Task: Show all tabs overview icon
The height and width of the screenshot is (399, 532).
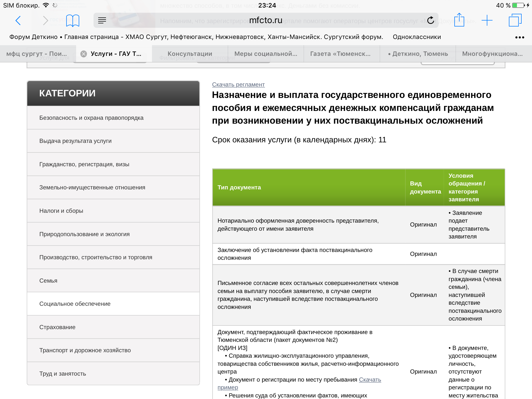Action: (x=515, y=20)
